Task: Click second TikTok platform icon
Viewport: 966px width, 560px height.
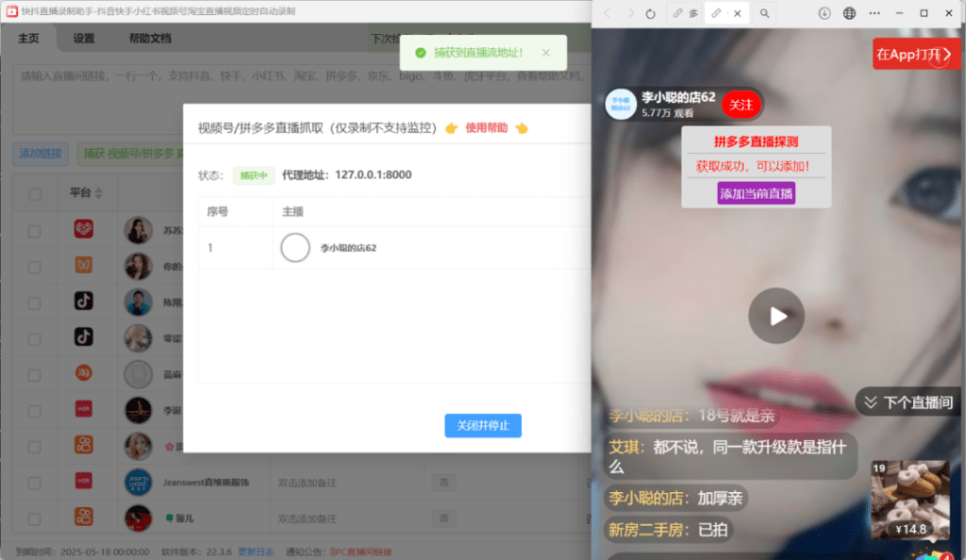Action: (84, 337)
